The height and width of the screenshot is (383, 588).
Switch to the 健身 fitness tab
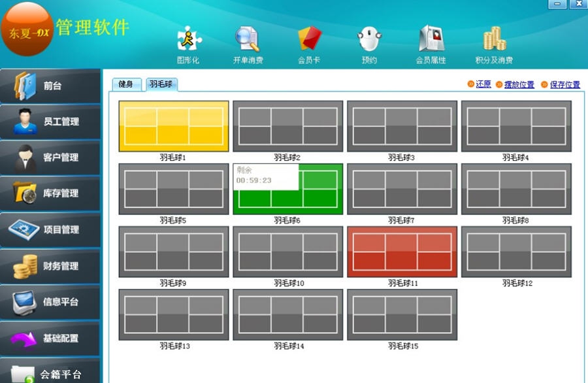126,84
